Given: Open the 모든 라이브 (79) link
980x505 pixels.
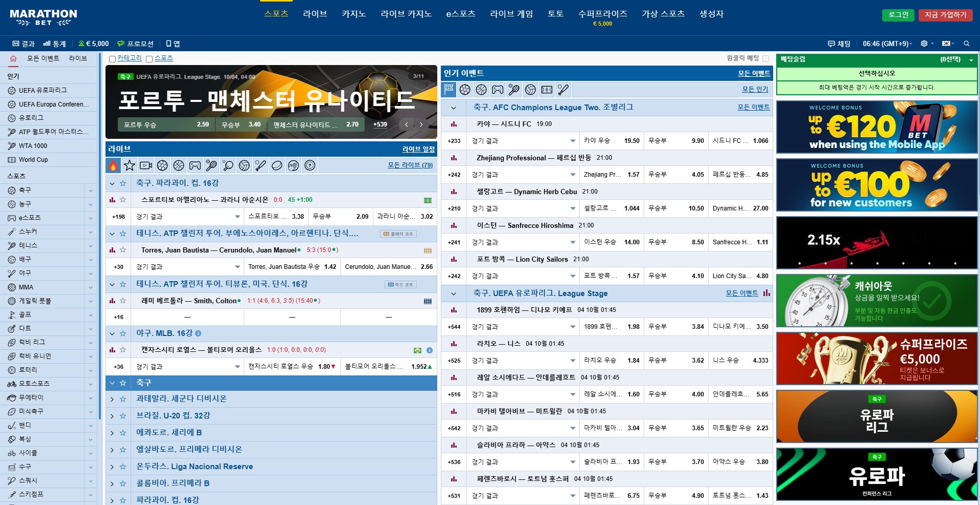Looking at the screenshot, I should [x=410, y=165].
